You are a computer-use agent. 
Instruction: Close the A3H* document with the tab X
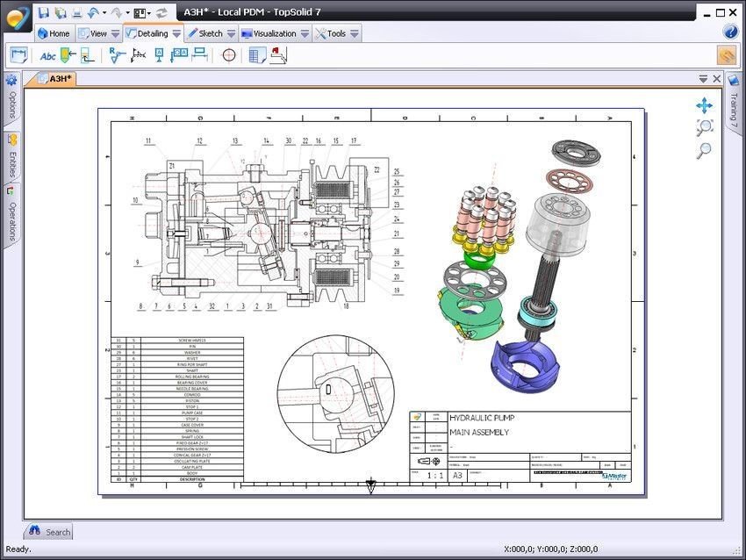717,78
